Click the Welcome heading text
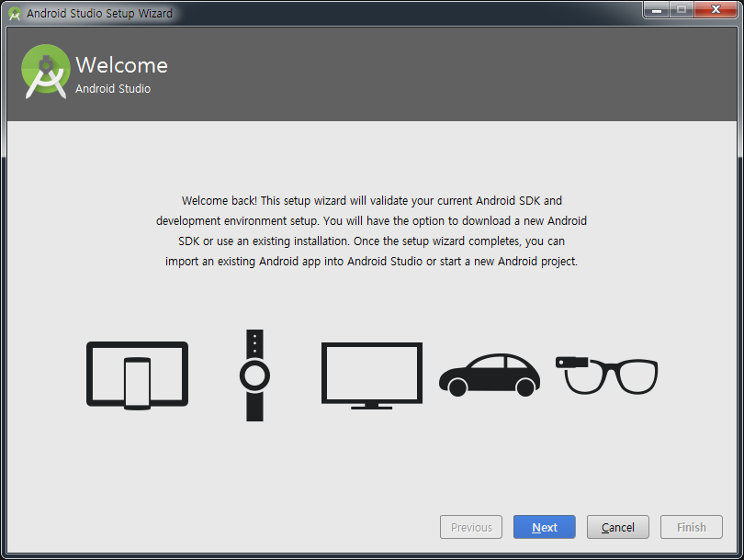 (x=121, y=65)
